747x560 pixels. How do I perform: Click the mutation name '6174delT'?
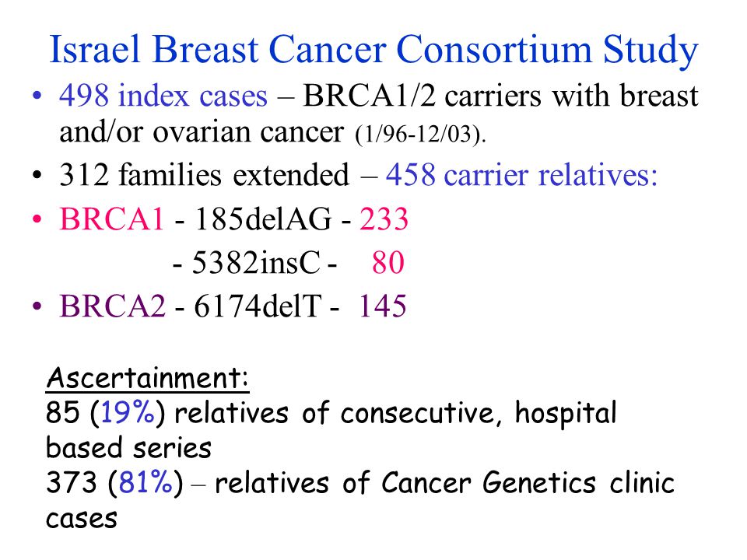[x=258, y=305]
